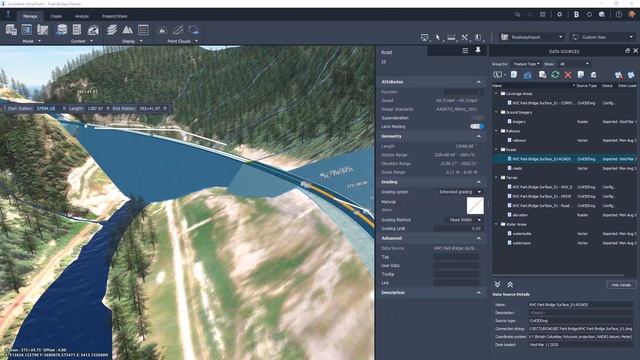The height and width of the screenshot is (360, 640).
Task: Toggle the Lane Marking switch
Action: click(x=476, y=127)
